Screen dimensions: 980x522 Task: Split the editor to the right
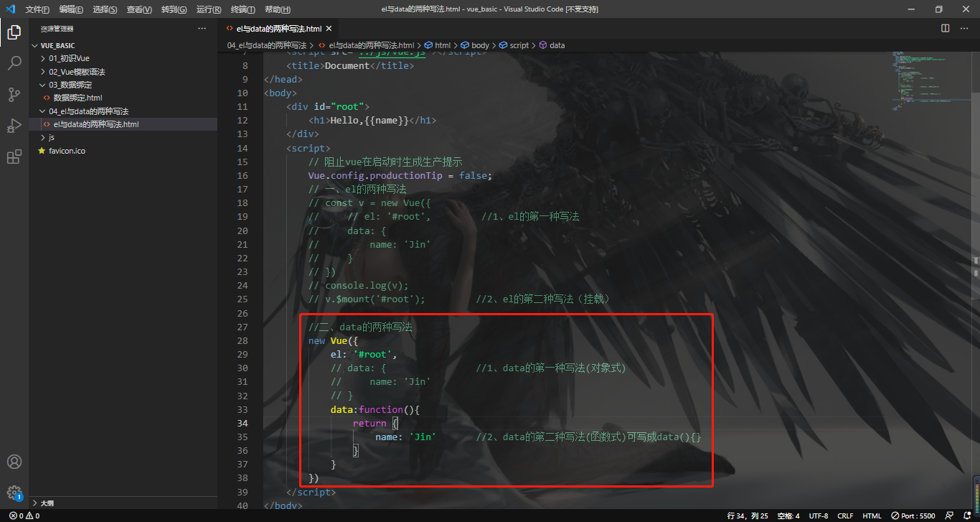point(946,29)
